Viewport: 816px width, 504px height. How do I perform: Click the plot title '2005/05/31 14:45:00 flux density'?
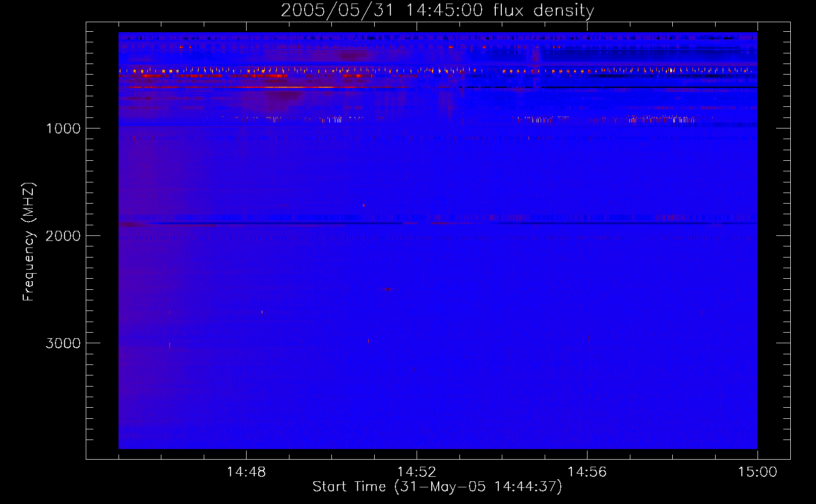pos(437,11)
